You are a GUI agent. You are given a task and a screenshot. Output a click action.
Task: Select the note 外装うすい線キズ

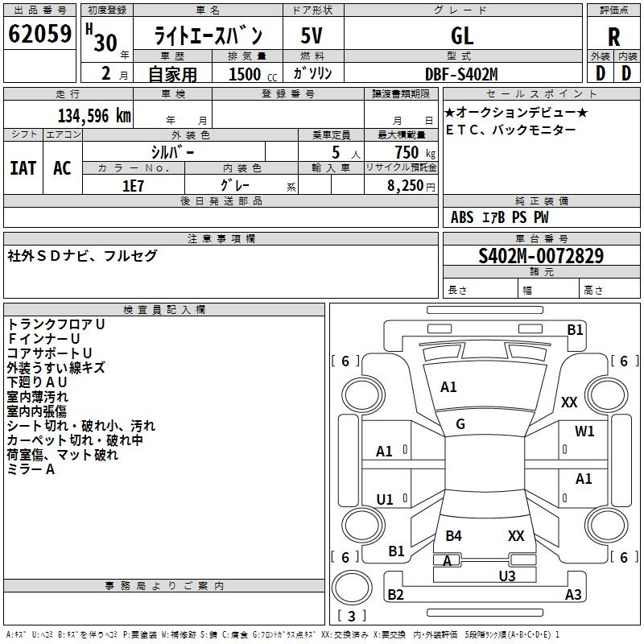point(56,368)
